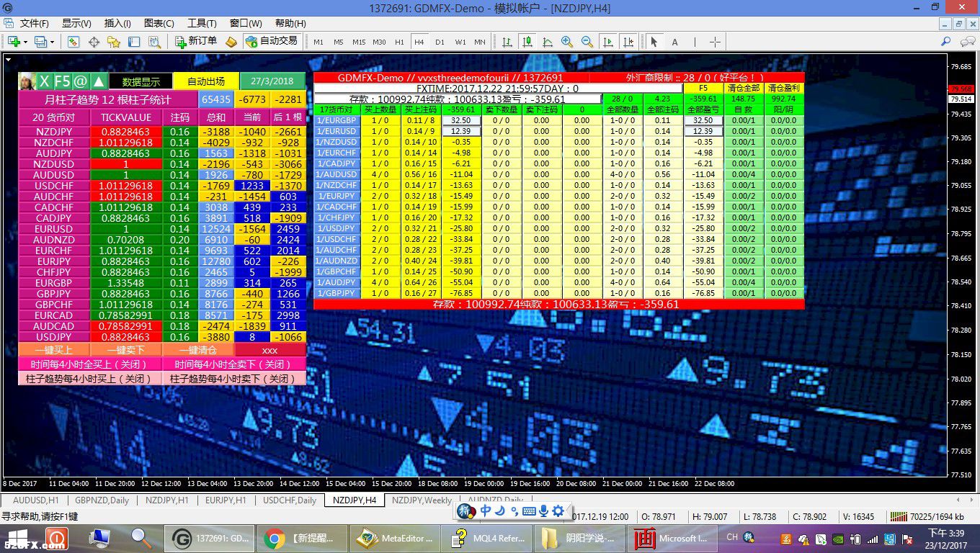Screen dimensions: 980x553
Task: Click the X button on trading panel
Action: (45, 81)
